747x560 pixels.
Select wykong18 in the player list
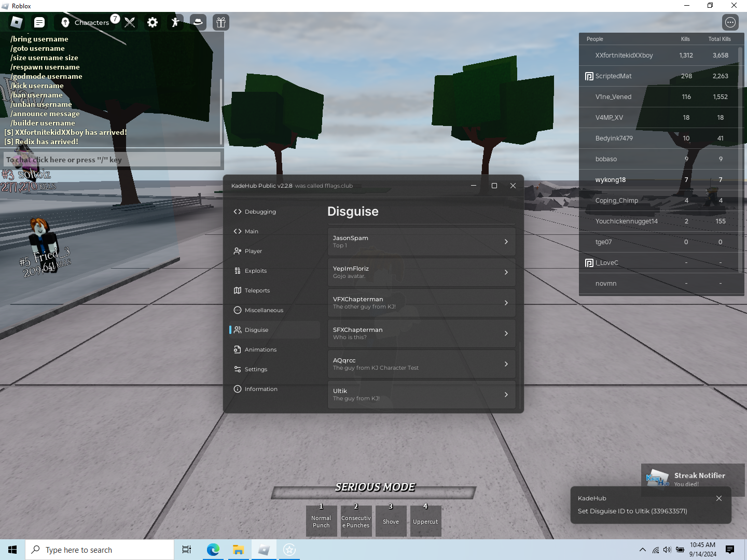[661, 179]
